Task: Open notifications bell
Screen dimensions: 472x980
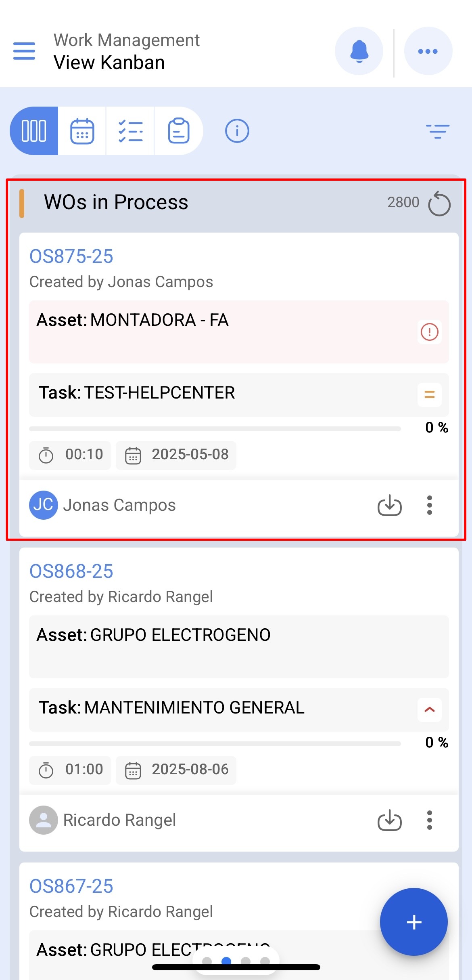Action: click(x=359, y=51)
